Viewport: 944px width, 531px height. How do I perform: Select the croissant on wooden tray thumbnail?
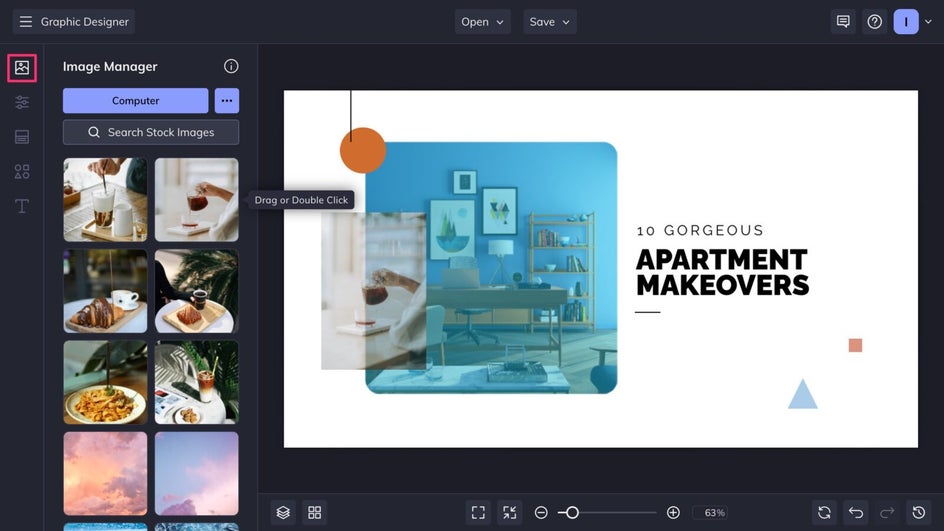(x=196, y=291)
